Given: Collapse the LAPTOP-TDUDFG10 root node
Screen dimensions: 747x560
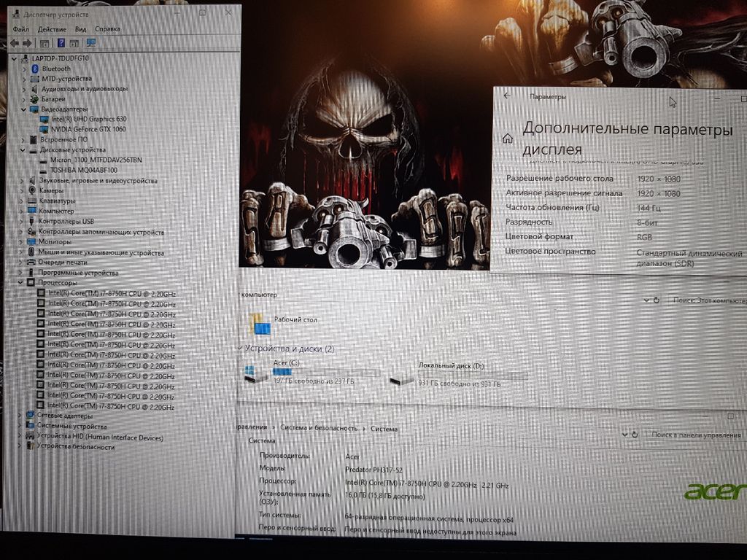Looking at the screenshot, I should [15, 58].
